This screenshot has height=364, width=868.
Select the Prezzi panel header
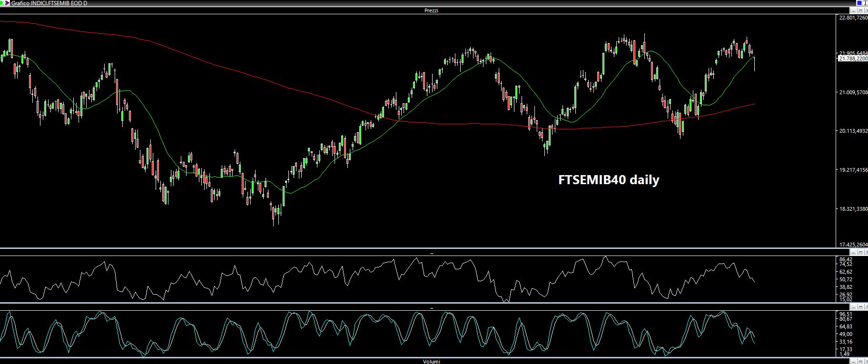click(x=431, y=10)
